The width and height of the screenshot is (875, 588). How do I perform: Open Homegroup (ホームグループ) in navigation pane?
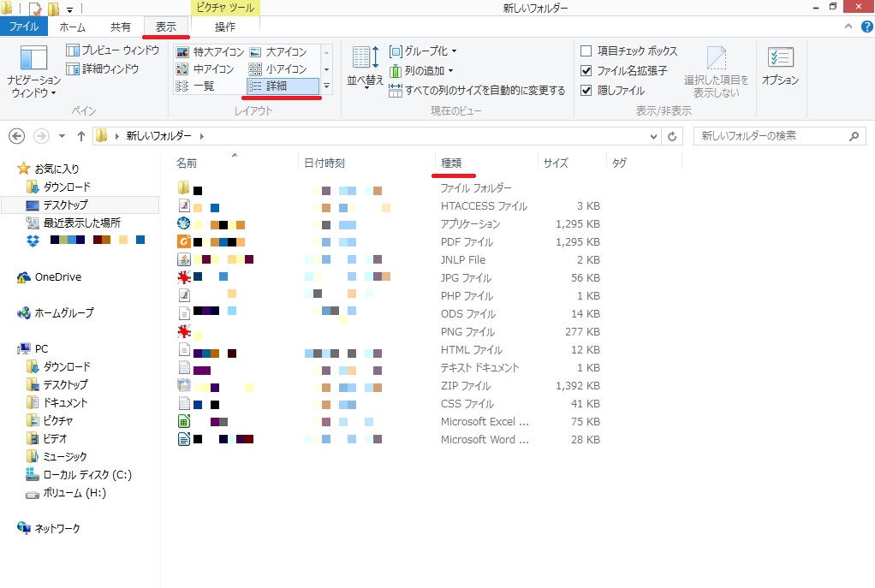[56, 313]
